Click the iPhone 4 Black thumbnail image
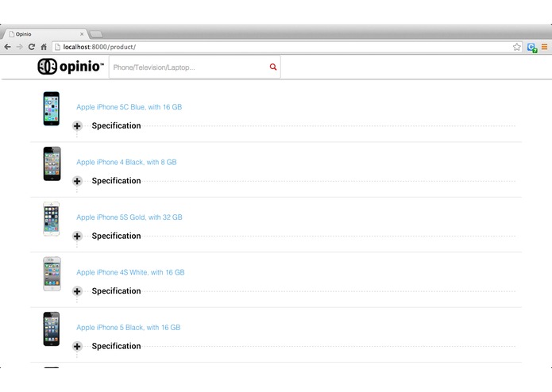The width and height of the screenshot is (552, 392). [x=52, y=163]
